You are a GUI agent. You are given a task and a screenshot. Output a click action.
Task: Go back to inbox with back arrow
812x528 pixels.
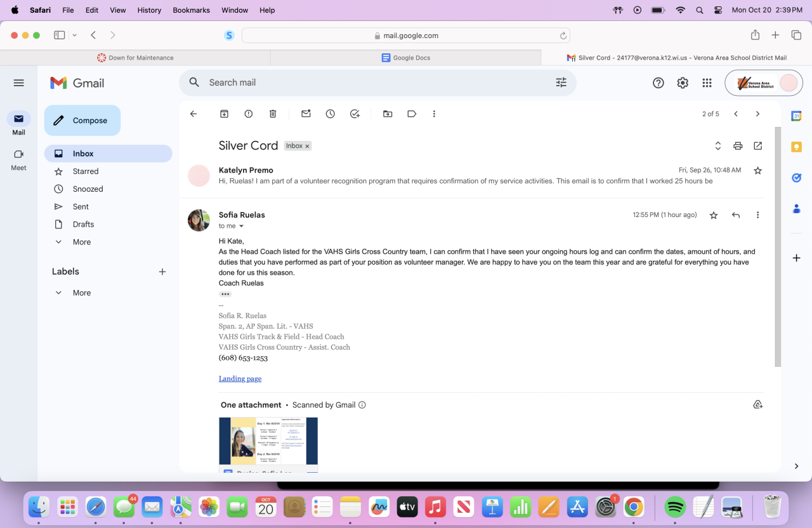193,114
